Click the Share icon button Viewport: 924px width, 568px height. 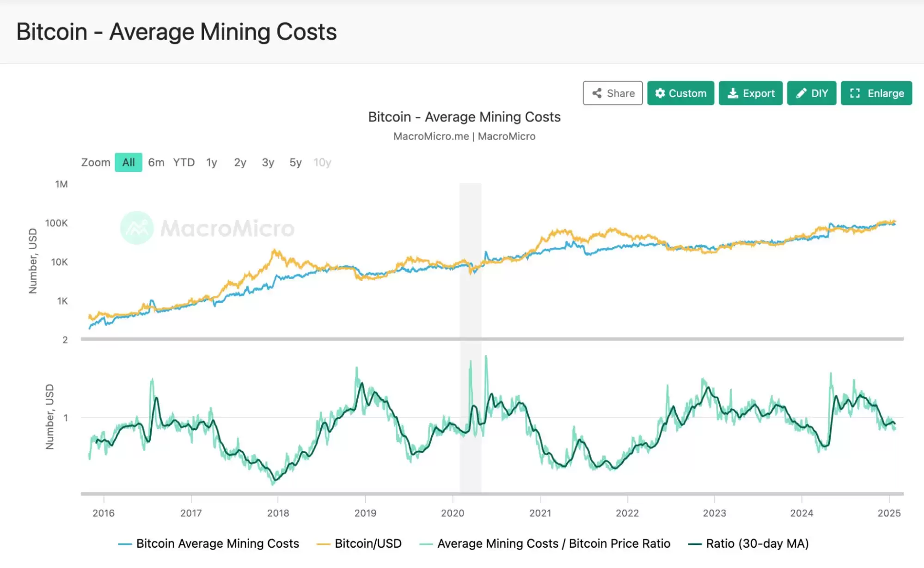(x=612, y=93)
